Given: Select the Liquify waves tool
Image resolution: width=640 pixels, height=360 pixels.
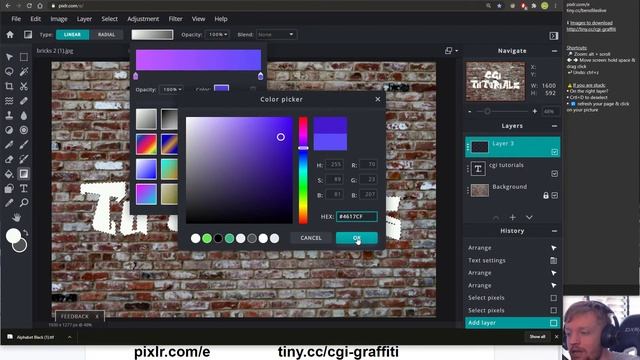Looking at the screenshot, I should [x=9, y=101].
